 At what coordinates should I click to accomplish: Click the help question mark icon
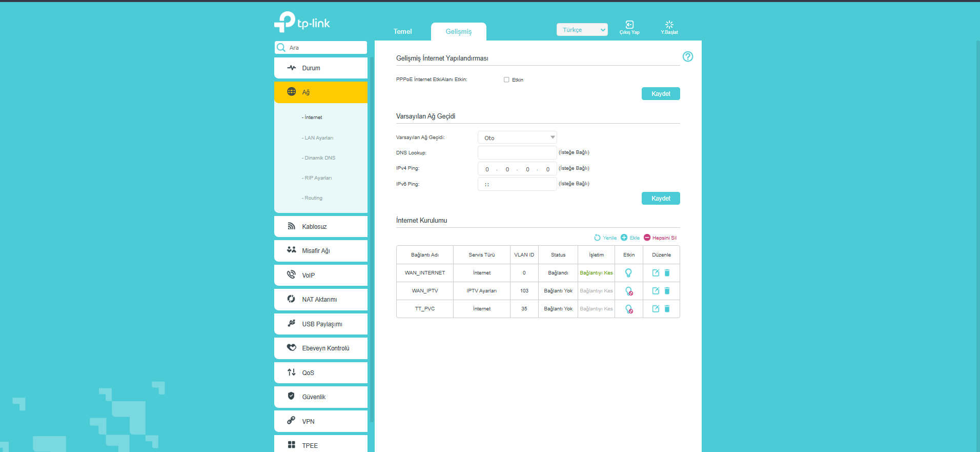(688, 56)
